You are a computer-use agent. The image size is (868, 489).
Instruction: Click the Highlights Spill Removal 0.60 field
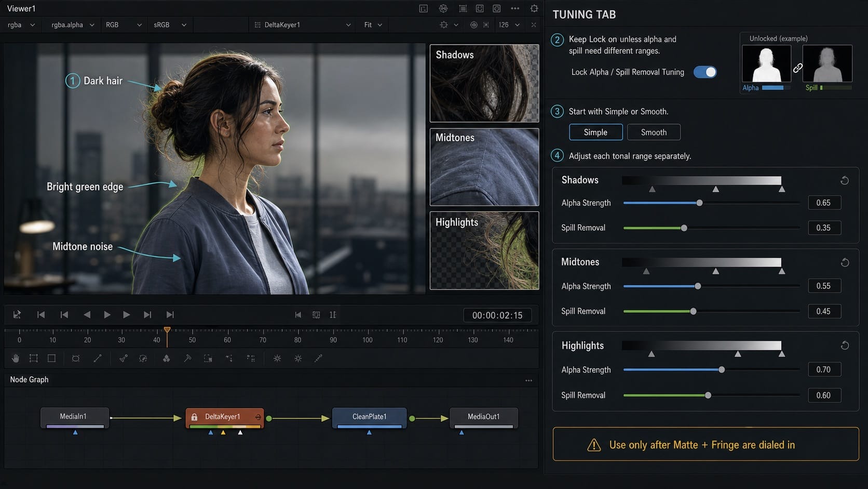point(824,395)
